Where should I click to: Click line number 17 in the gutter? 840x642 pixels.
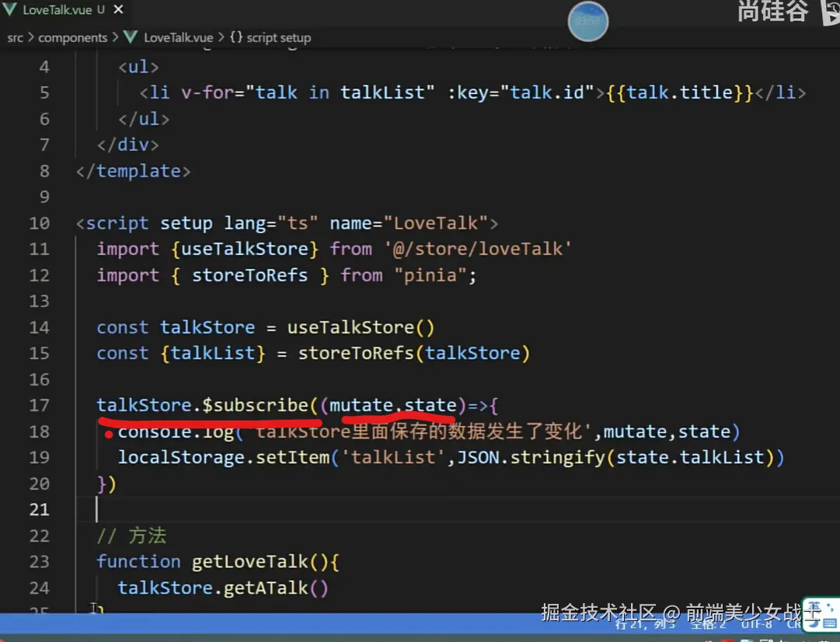tap(39, 405)
